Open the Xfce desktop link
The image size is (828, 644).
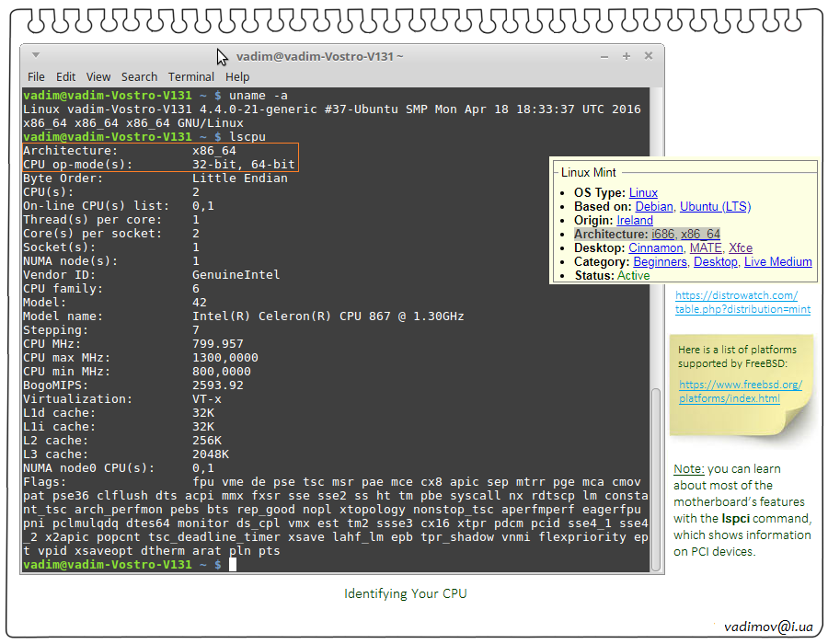coord(741,248)
